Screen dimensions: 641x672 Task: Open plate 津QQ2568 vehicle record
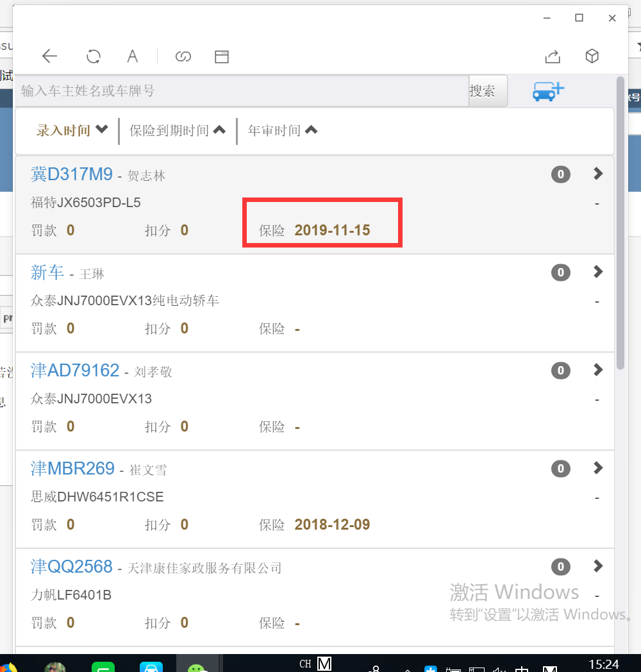(x=72, y=567)
